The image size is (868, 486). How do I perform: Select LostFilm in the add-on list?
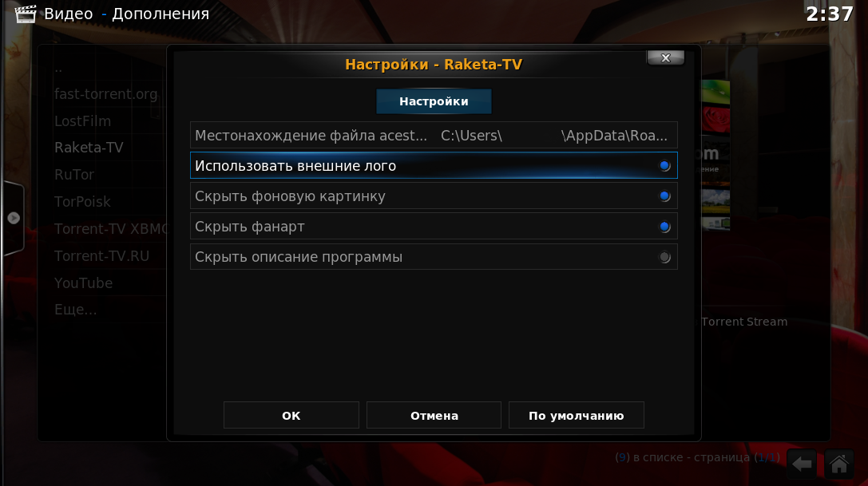pos(82,121)
